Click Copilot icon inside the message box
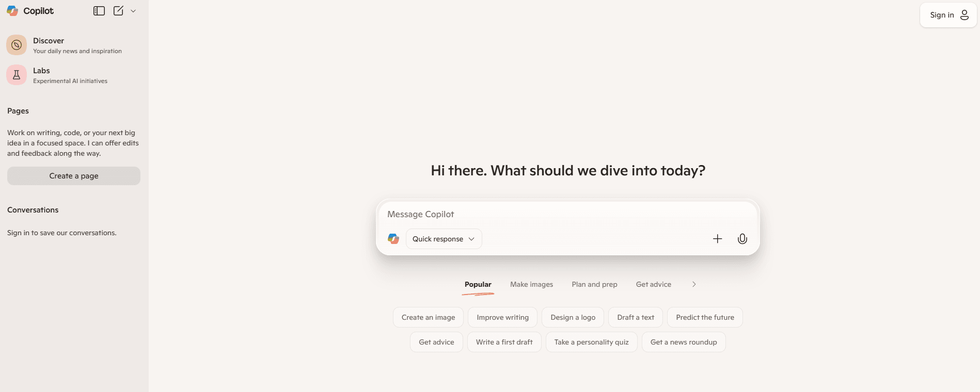This screenshot has height=392, width=980. [393, 239]
